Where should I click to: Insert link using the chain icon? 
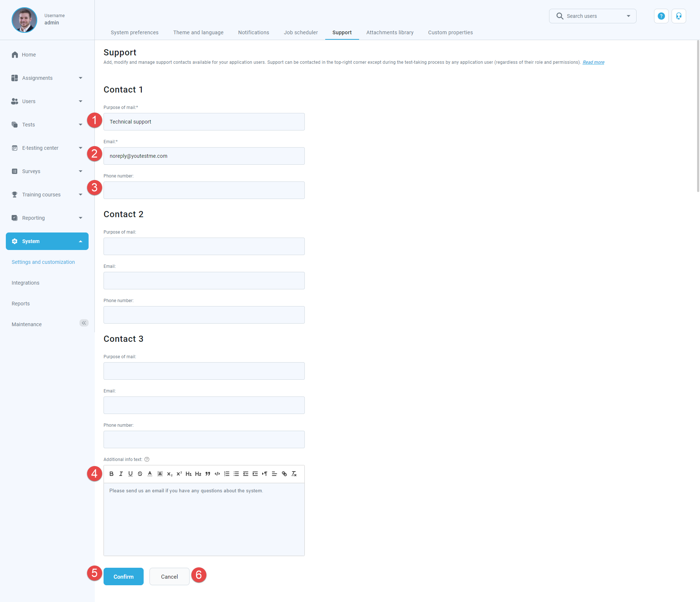[x=284, y=474]
